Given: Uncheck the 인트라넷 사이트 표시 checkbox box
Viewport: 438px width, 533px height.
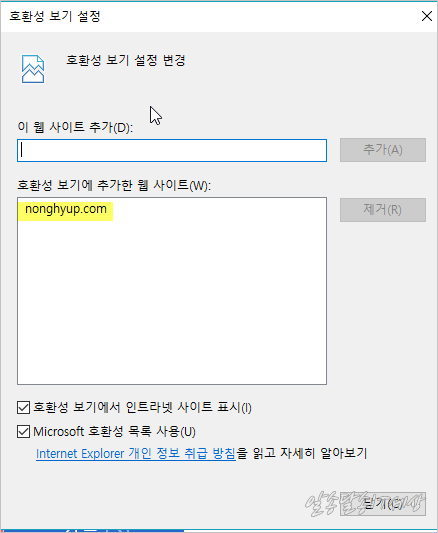Looking at the screenshot, I should point(23,407).
